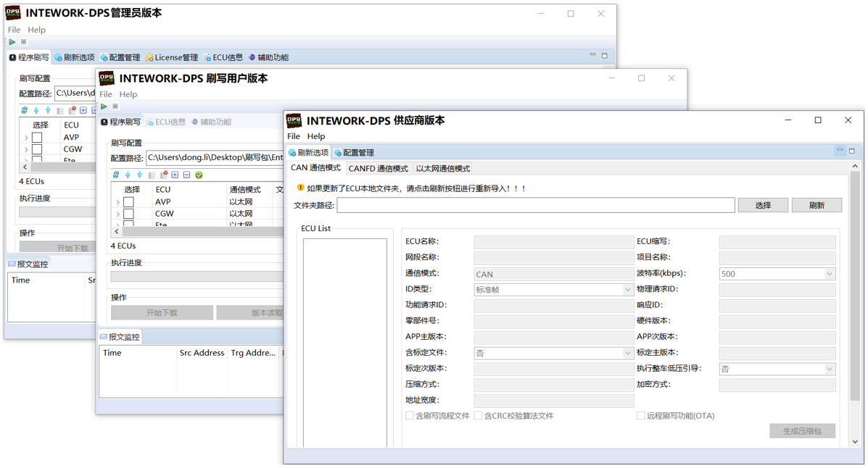Click the 选择 button beside the folder path
Image resolution: width=868 pixels, height=468 pixels.
tap(763, 205)
